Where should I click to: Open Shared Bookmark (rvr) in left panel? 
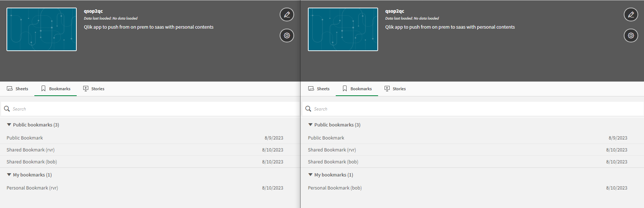(x=145, y=150)
